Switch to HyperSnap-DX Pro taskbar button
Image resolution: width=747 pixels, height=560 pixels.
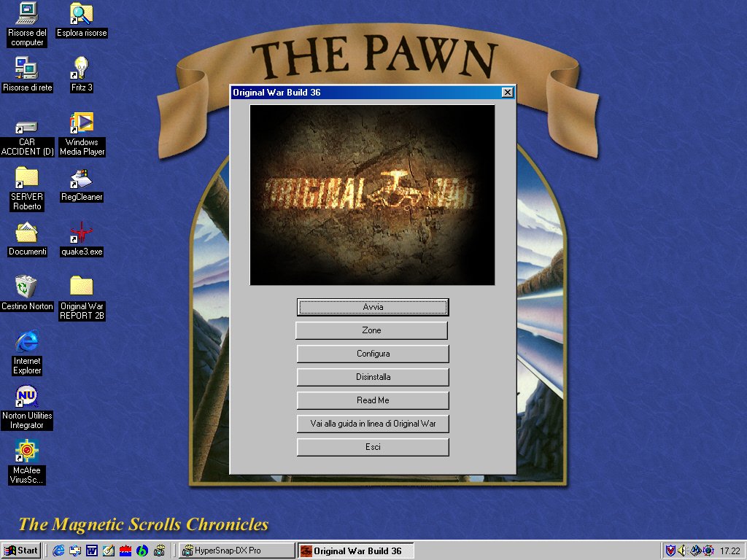[x=237, y=551]
